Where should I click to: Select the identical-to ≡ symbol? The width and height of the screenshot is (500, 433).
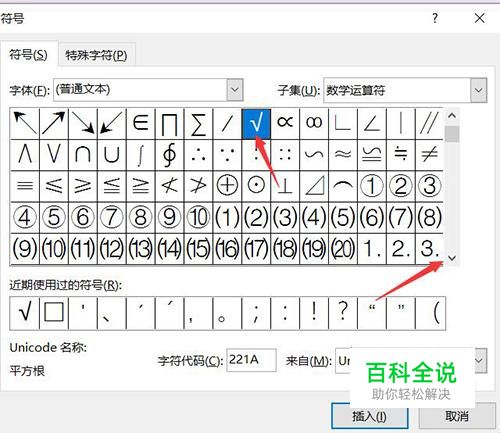coord(25,186)
